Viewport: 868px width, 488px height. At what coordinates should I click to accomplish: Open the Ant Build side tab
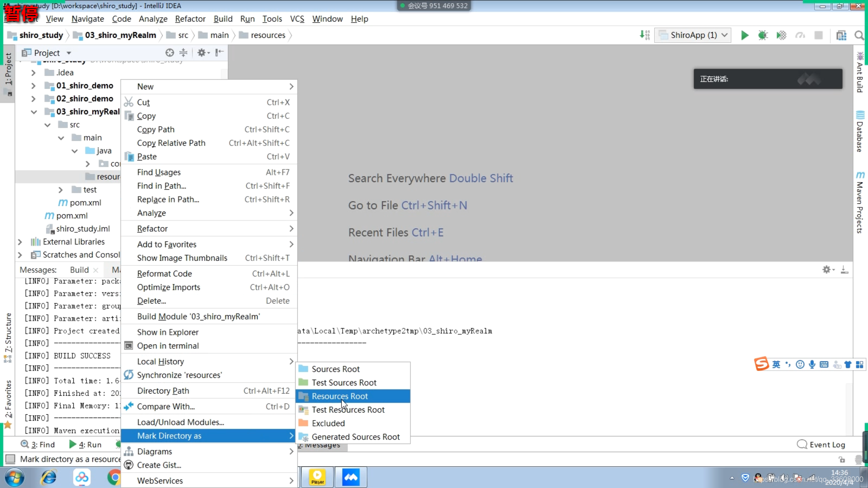(x=860, y=72)
